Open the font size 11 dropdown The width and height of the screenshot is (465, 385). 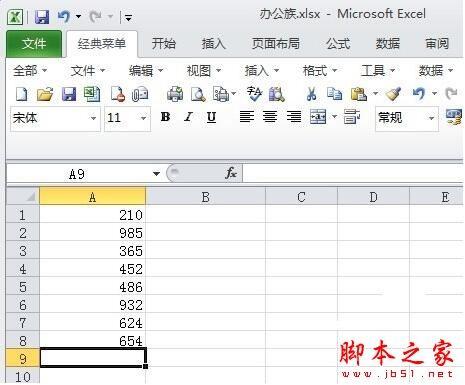[143, 118]
